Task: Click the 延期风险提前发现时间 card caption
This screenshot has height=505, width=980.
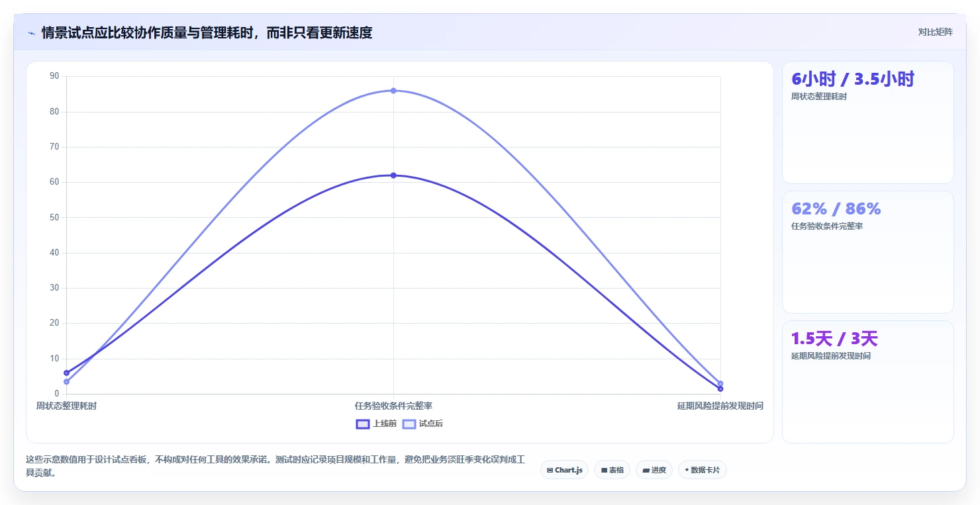Action: click(x=831, y=356)
